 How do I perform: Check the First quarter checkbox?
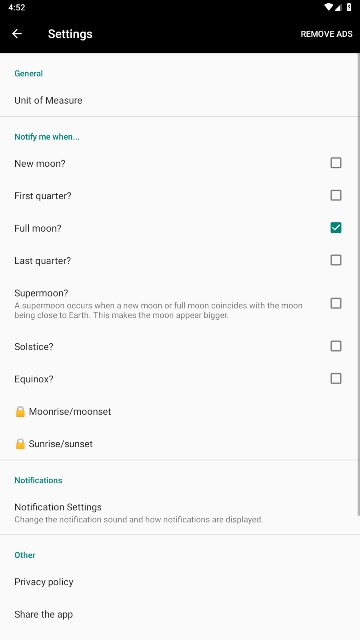point(336,195)
